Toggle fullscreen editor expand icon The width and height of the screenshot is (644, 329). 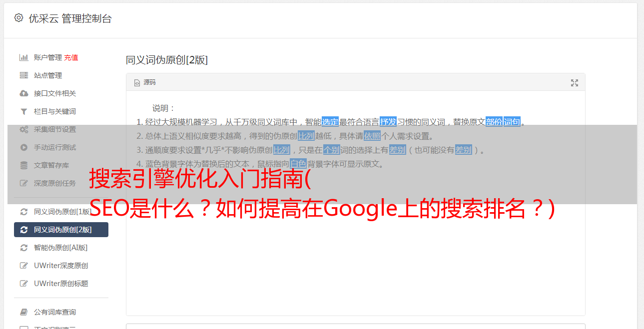point(575,83)
